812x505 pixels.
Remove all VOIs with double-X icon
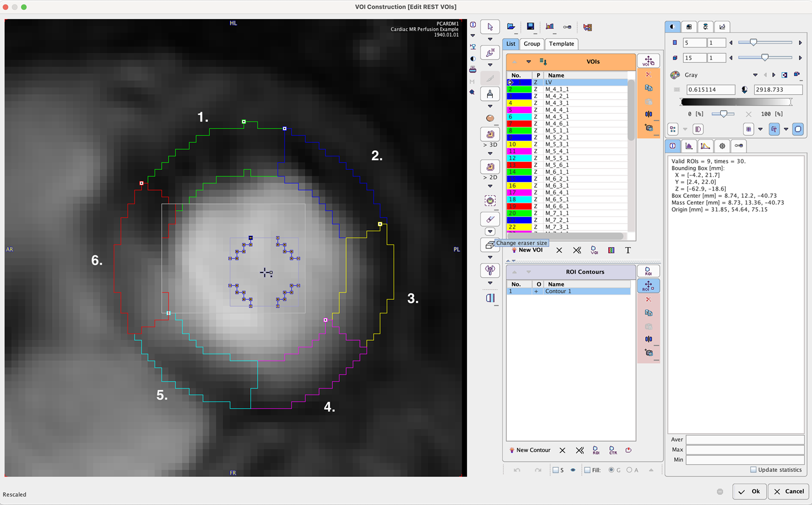[x=577, y=250]
